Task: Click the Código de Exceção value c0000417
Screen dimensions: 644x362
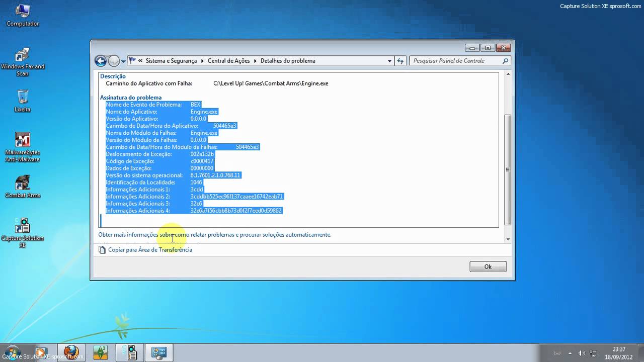Action: [202, 161]
